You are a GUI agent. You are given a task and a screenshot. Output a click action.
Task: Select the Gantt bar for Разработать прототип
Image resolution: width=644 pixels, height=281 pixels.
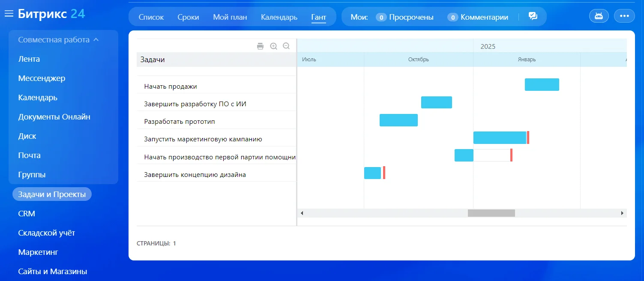pos(398,120)
